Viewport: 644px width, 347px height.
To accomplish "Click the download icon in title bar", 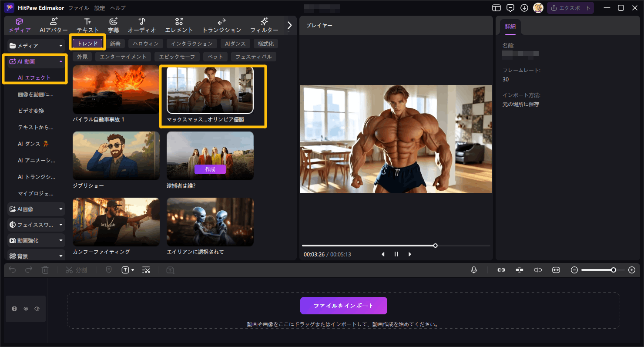I will (x=524, y=8).
